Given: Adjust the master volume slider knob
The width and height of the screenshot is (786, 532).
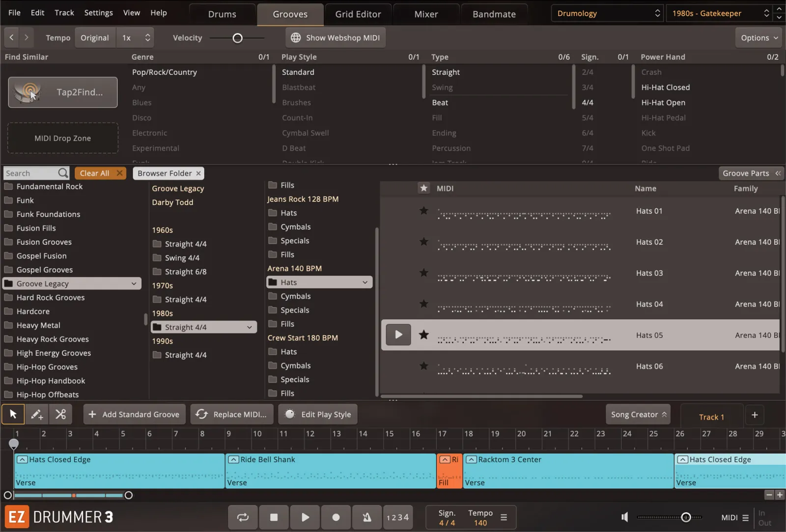Looking at the screenshot, I should 686,517.
